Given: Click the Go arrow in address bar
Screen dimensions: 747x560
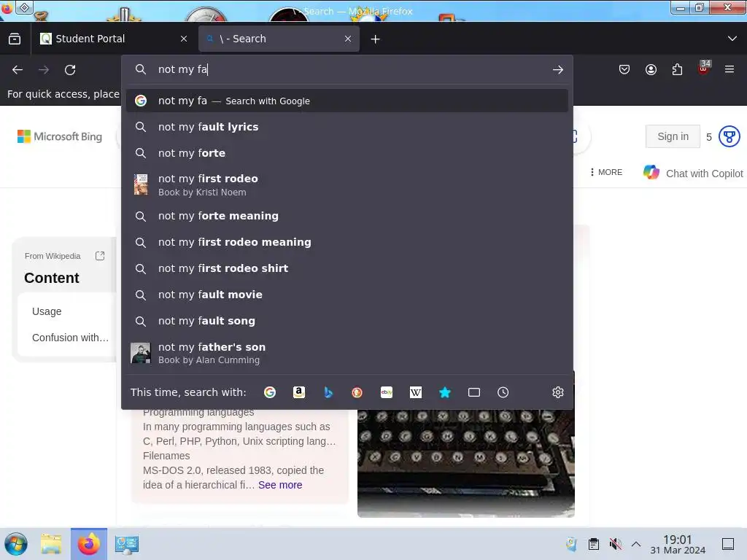Looking at the screenshot, I should click(x=558, y=69).
